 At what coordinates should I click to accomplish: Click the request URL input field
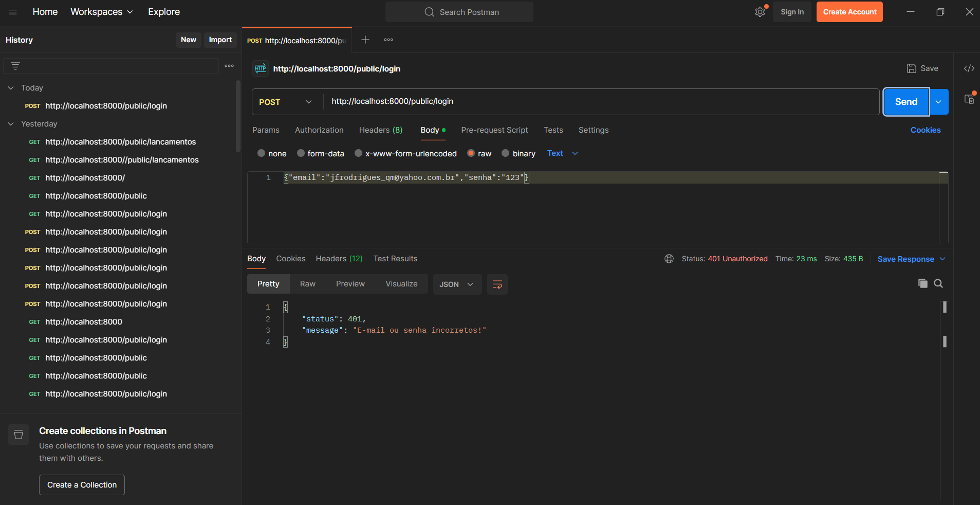(x=601, y=102)
